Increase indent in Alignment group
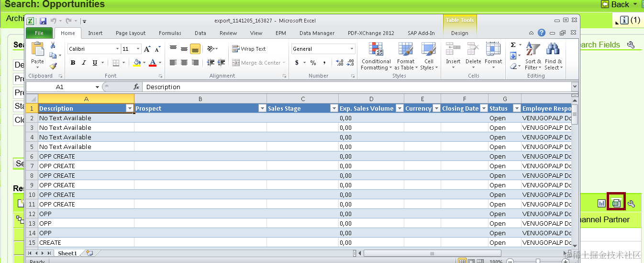This screenshot has height=263, width=644. tap(221, 63)
